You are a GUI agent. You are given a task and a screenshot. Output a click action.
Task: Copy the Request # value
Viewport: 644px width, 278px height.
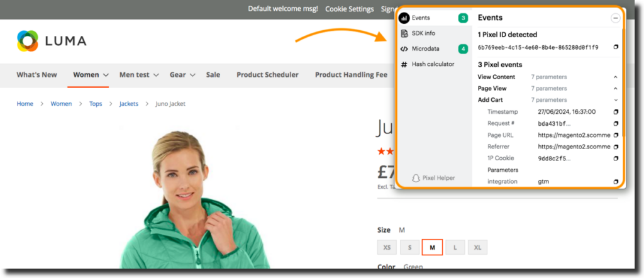(x=616, y=123)
